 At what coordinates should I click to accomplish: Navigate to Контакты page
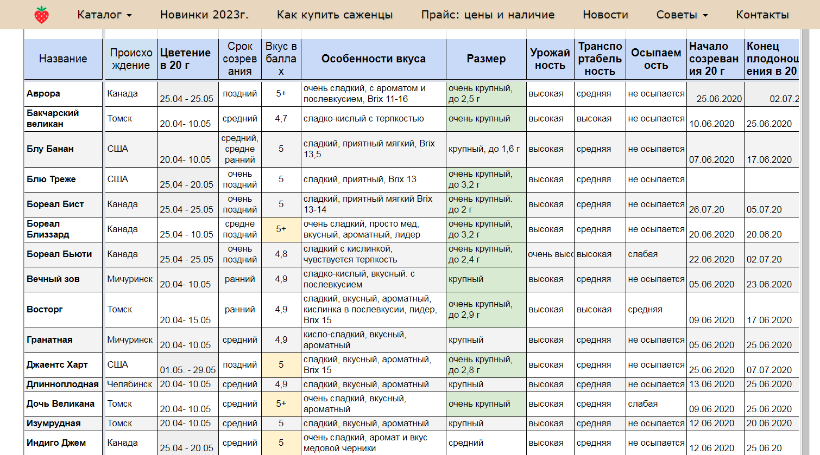click(x=762, y=15)
